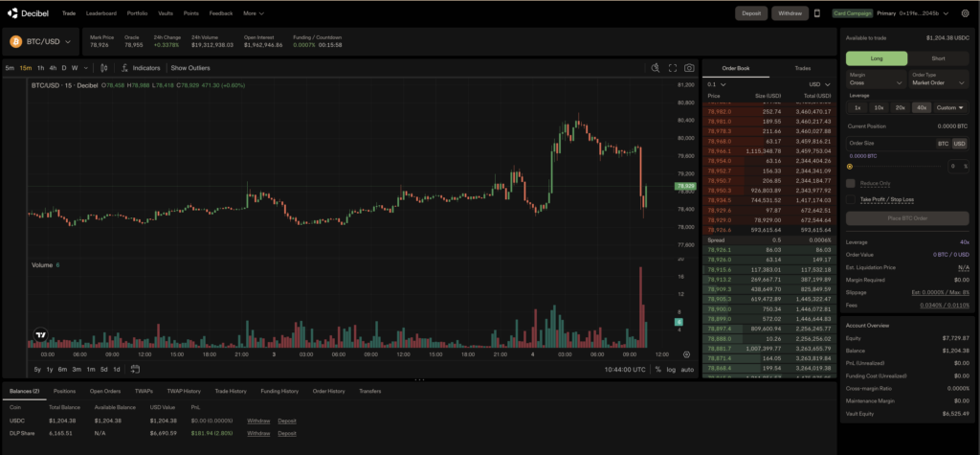Switch order size unit to USD
Image resolution: width=980 pixels, height=455 pixels.
(x=959, y=144)
